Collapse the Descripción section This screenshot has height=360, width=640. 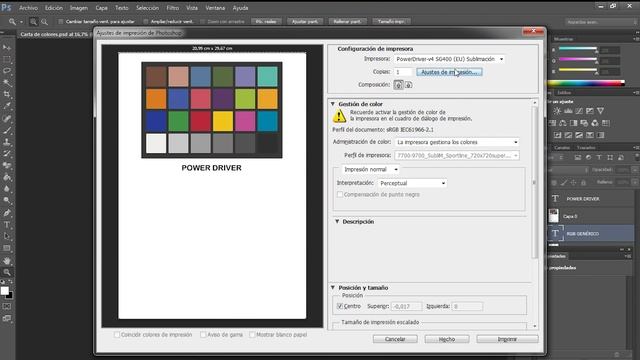[x=337, y=222]
